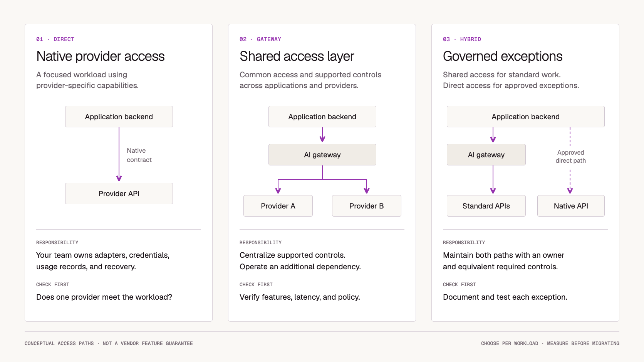Image resolution: width=644 pixels, height=362 pixels.
Task: Click the "03 · HYBRID" card label
Action: 462,39
